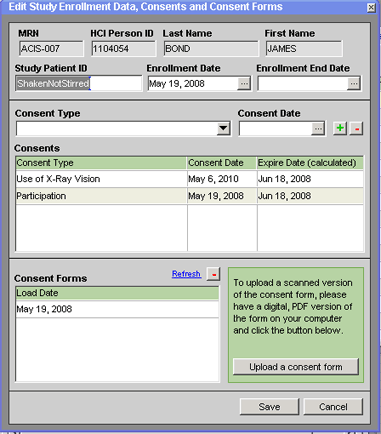Image resolution: width=381 pixels, height=434 pixels.
Task: Open Enrollment Date calendar picker button
Action: point(244,84)
